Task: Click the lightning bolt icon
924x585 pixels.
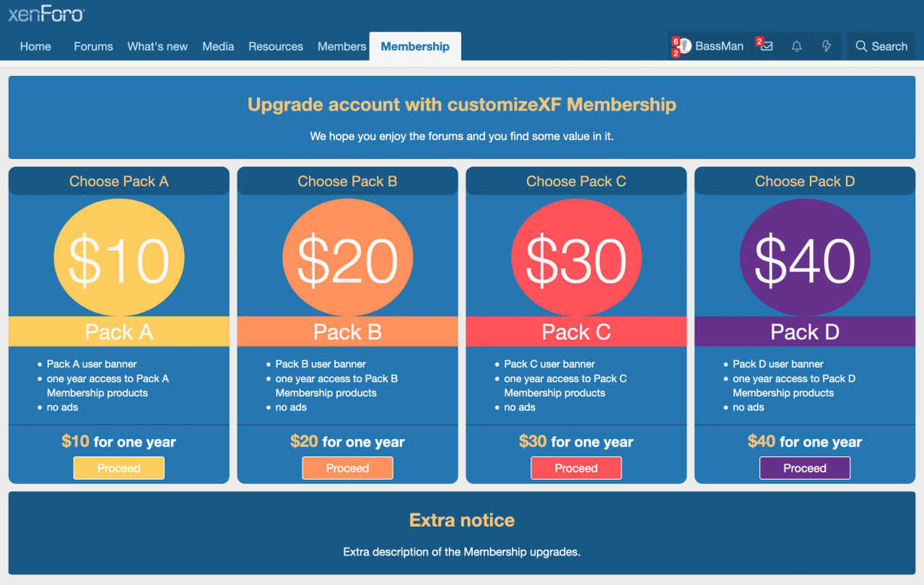Action: tap(827, 46)
